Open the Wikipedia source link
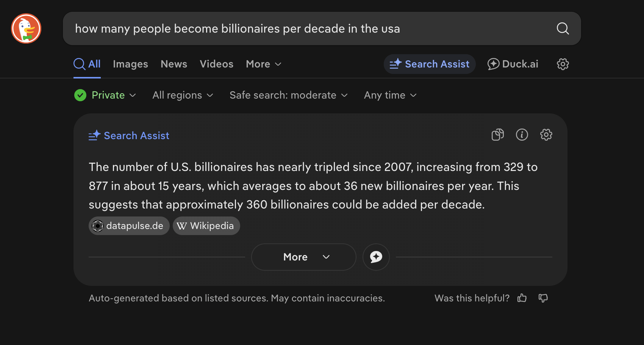This screenshot has width=644, height=345. pos(206,226)
